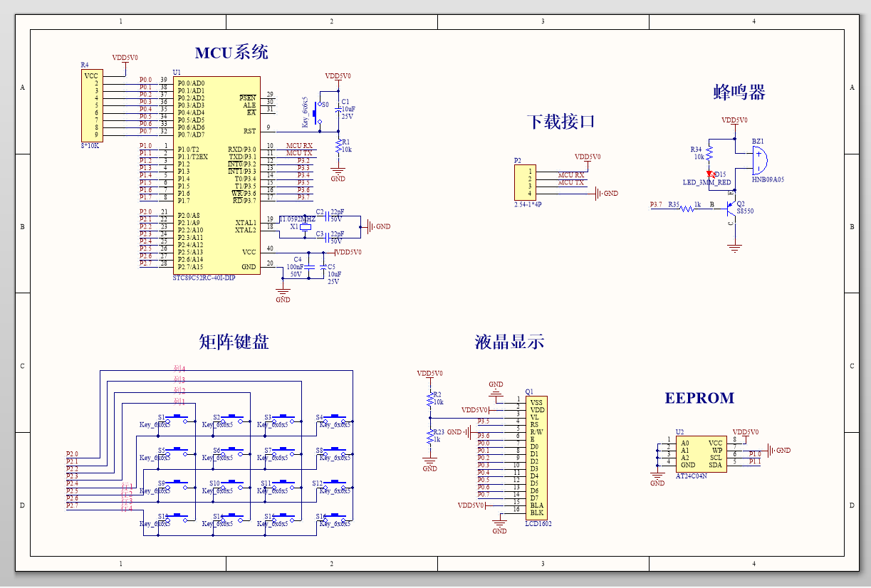Click the MCU RX net label near P2
Screen dimensions: 871x588
point(570,174)
